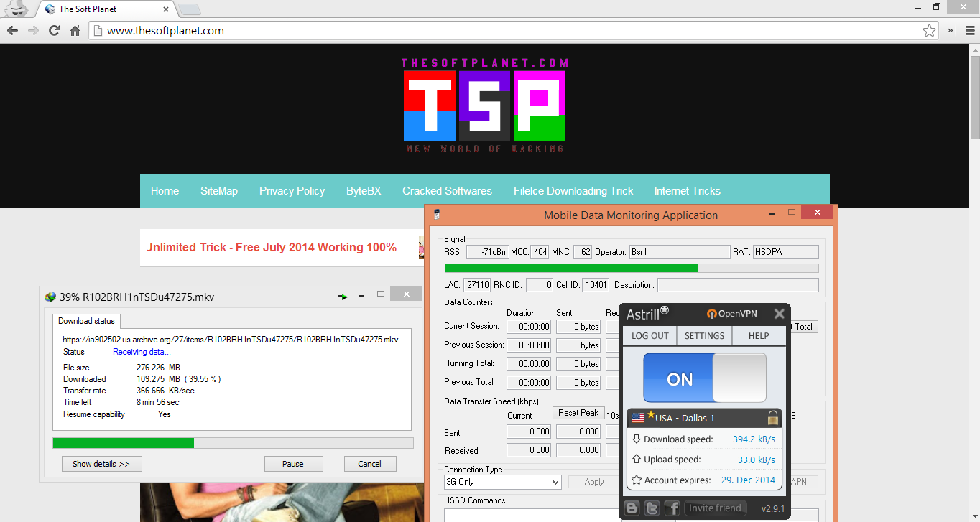Image resolution: width=980 pixels, height=522 pixels.
Task: Click the Blogger icon in Astrill
Action: pos(632,508)
